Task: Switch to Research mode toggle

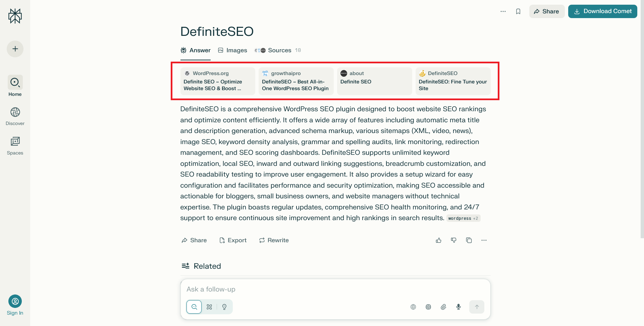Action: (x=209, y=307)
